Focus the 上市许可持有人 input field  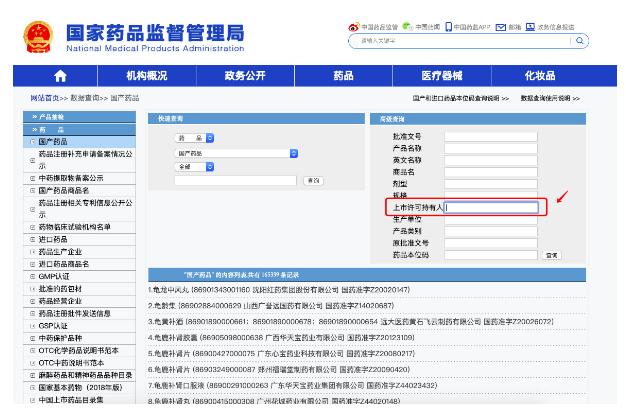(491, 207)
